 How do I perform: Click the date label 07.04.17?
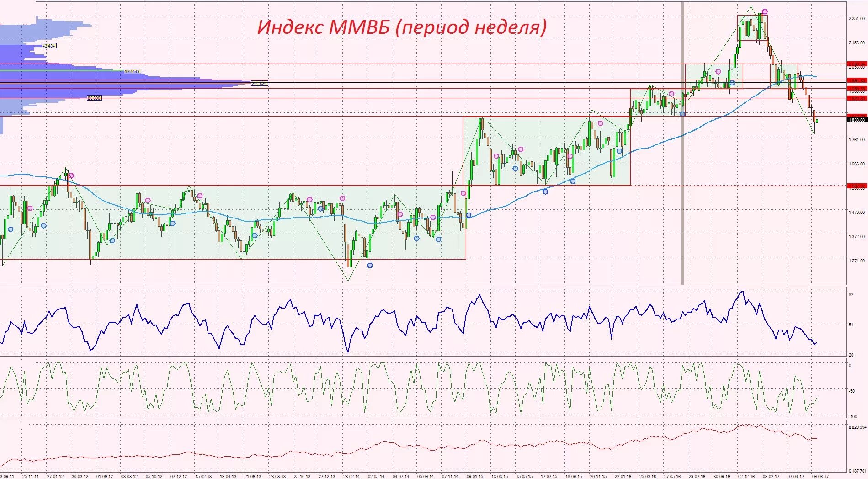[x=796, y=476]
